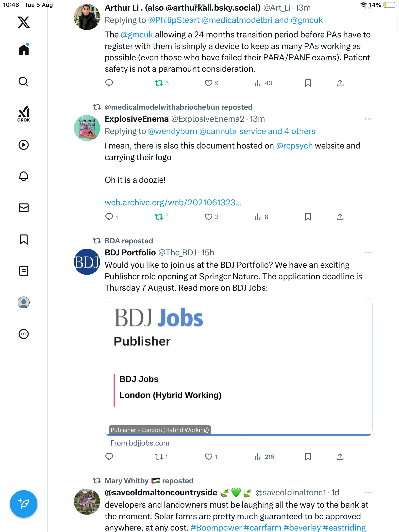Viewport: 399px width, 532px height.
Task: Open more options on BDJ Portfolio post
Action: click(368, 253)
